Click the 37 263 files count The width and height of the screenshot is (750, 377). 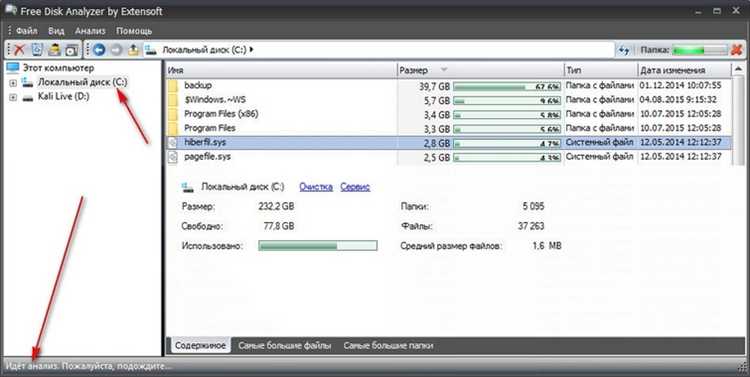pos(531,226)
